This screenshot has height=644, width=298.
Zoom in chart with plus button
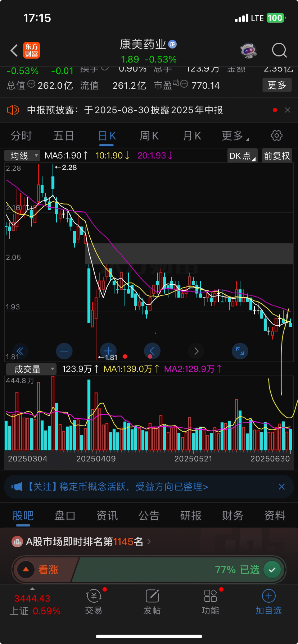tap(108, 351)
